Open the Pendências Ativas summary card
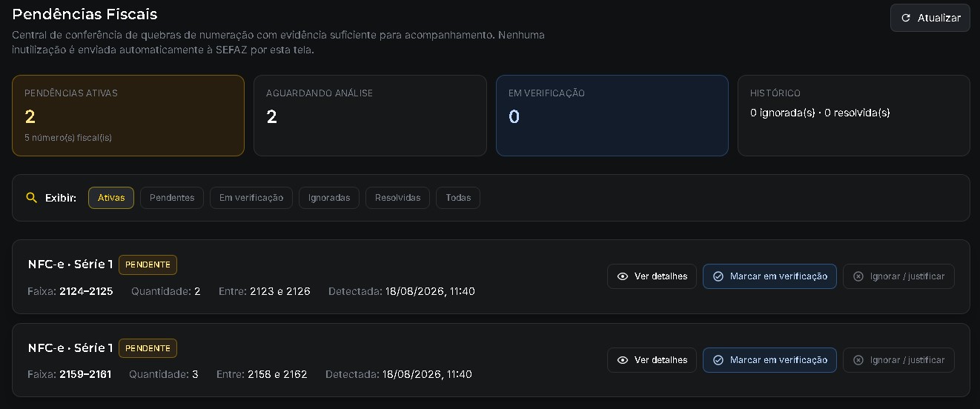 pyautogui.click(x=128, y=116)
